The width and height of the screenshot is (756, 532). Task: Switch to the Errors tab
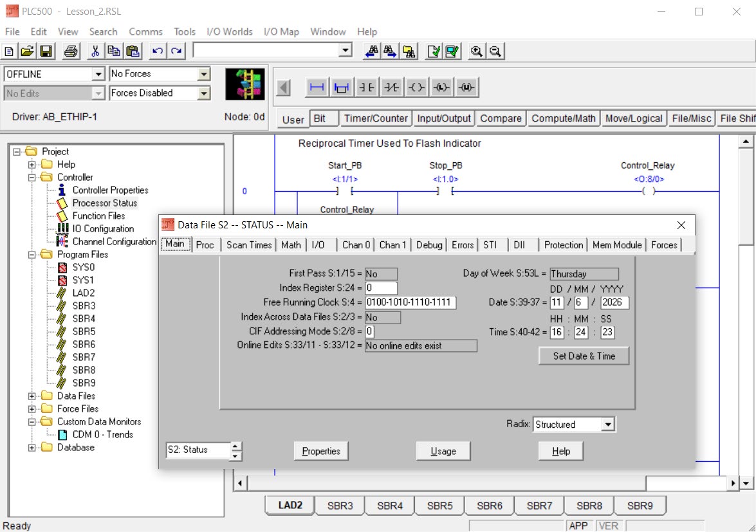(463, 245)
